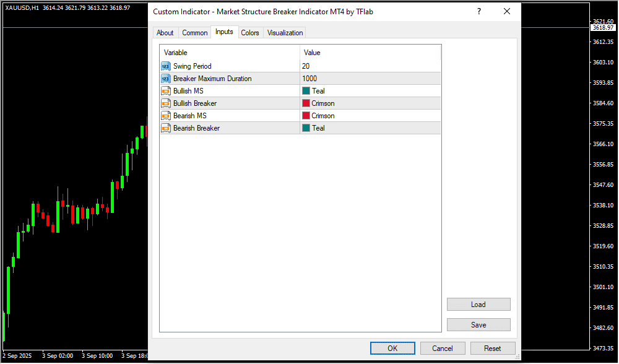The width and height of the screenshot is (619, 364).
Task: Reset the indicator inputs
Action: point(493,348)
